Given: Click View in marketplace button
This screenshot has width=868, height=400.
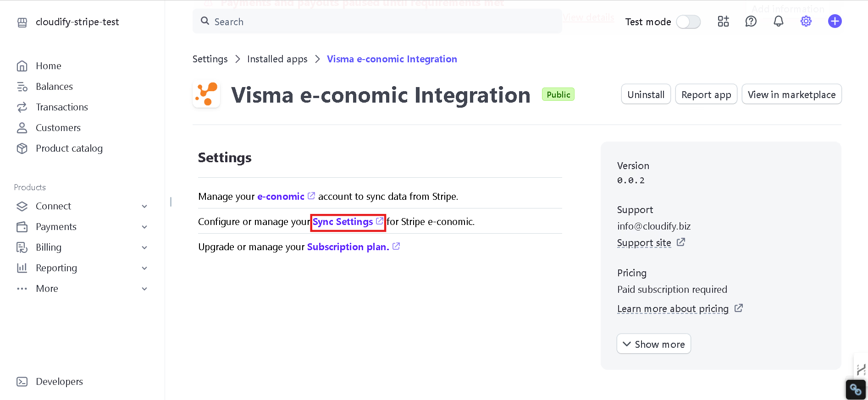Looking at the screenshot, I should click(x=791, y=94).
